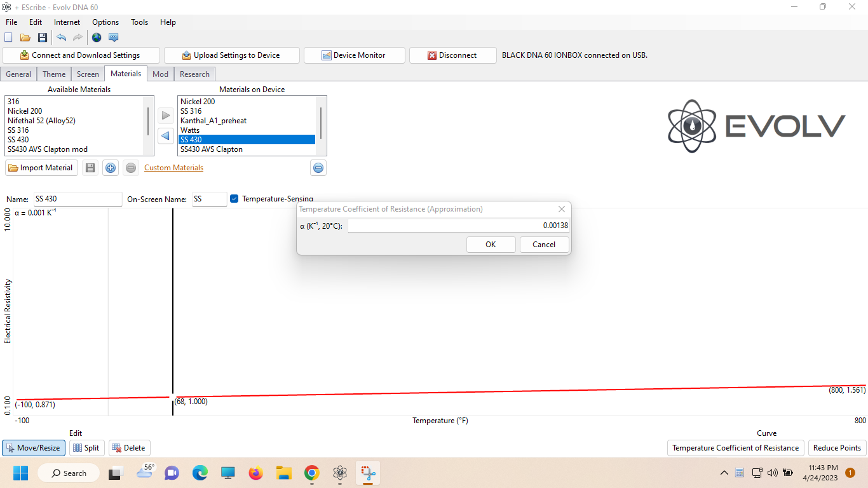The image size is (868, 488).
Task: Uncheck the Temperature-Sensing checkbox
Action: [234, 199]
